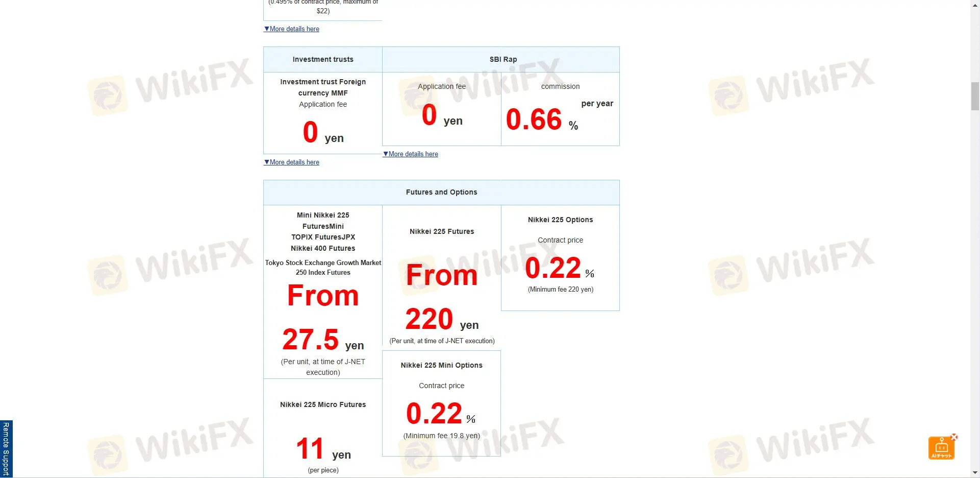Click the J-NET note under 220 yen
Viewport: 980px width, 478px height.
click(x=442, y=341)
